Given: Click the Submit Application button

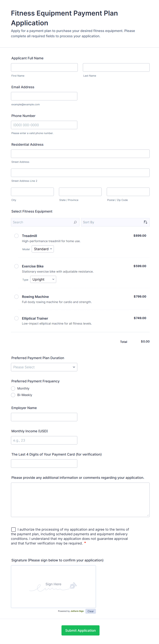Looking at the screenshot, I should point(80,630).
